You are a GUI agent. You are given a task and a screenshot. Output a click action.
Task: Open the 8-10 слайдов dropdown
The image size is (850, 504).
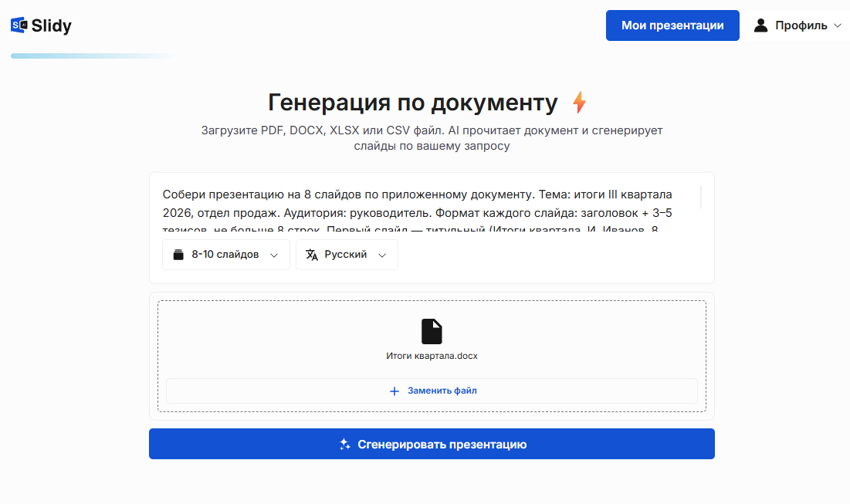click(x=226, y=255)
